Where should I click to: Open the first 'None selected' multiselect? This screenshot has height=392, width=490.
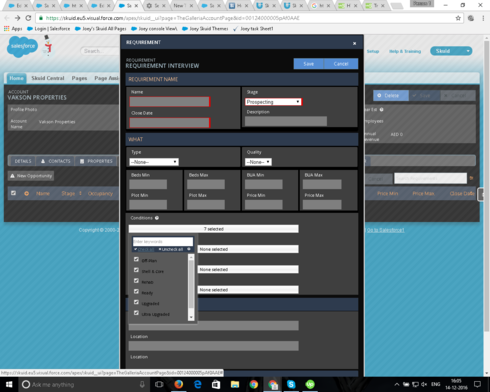coord(248,249)
